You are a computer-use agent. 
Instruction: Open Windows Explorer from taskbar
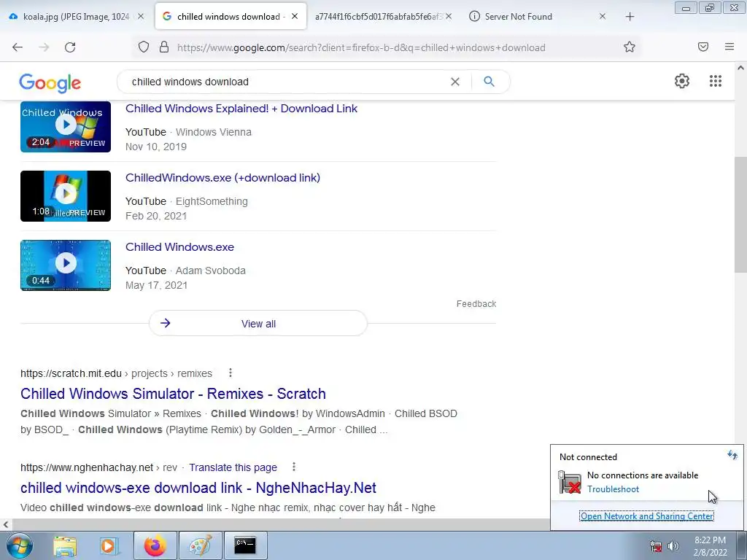coord(65,545)
